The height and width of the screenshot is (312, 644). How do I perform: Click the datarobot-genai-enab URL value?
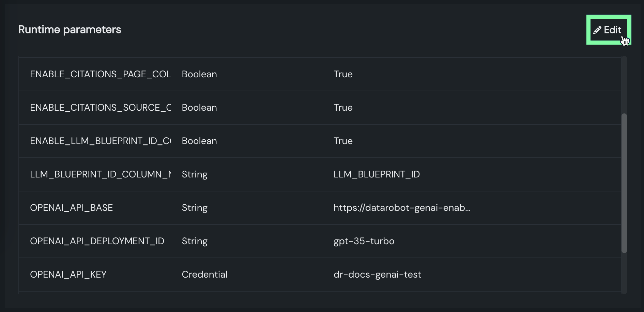click(x=402, y=208)
